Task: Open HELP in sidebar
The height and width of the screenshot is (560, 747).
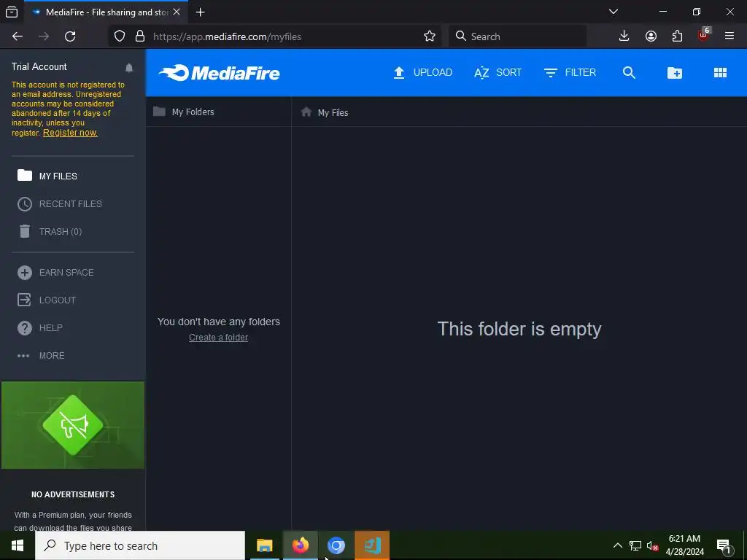Action: [x=40, y=327]
